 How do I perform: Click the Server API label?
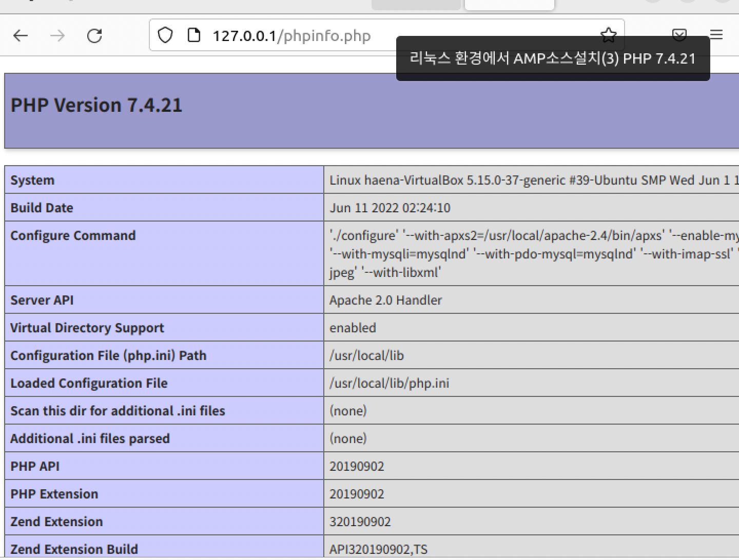[42, 300]
